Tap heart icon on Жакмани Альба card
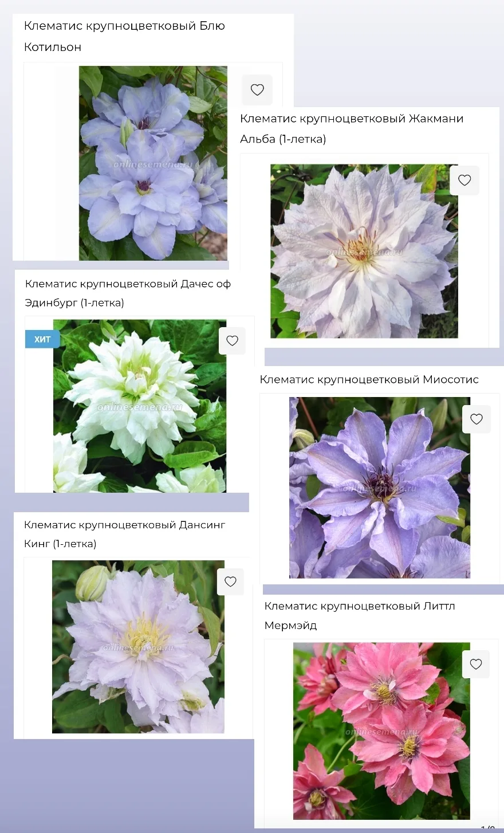The width and height of the screenshot is (504, 833). click(x=464, y=180)
